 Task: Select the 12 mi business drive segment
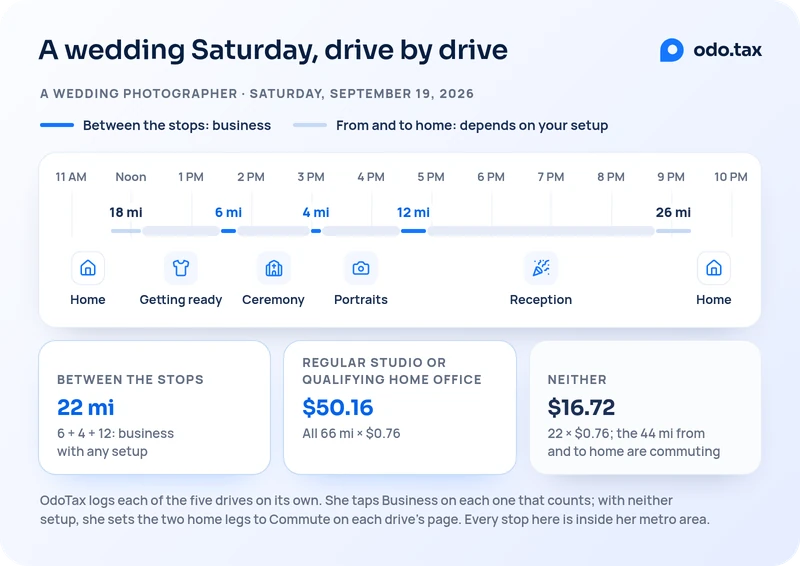tap(413, 231)
